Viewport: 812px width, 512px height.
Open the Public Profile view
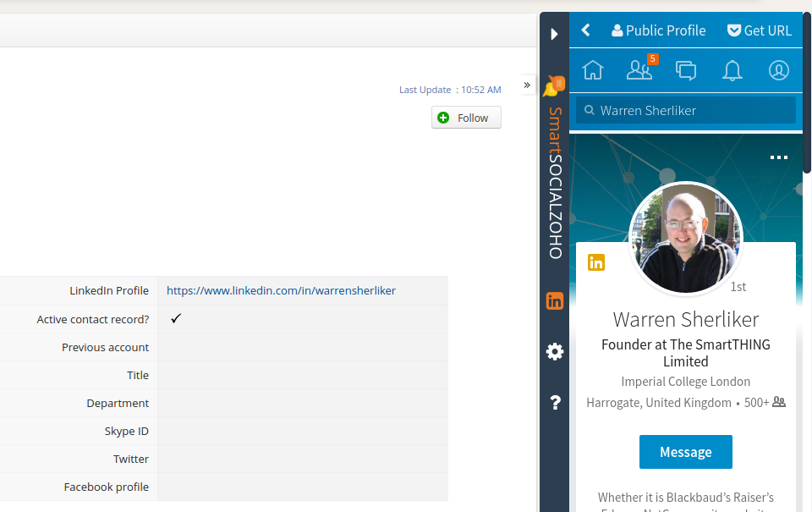659,30
